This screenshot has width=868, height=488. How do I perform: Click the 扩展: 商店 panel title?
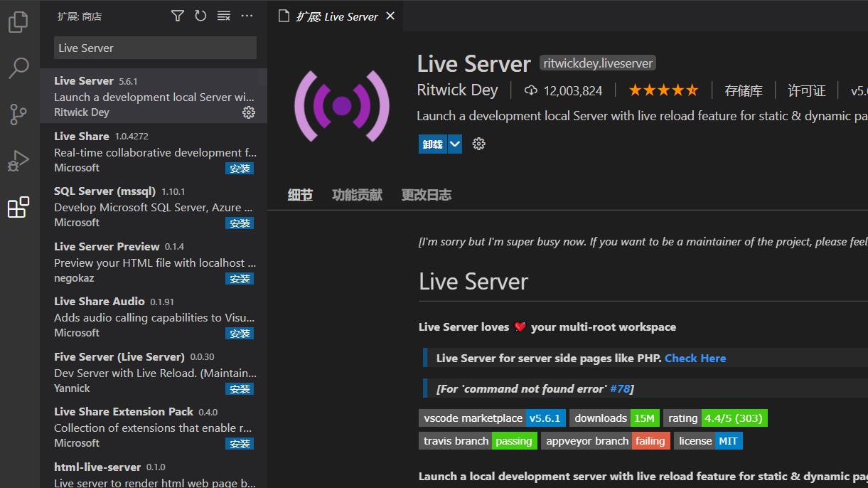pyautogui.click(x=80, y=16)
